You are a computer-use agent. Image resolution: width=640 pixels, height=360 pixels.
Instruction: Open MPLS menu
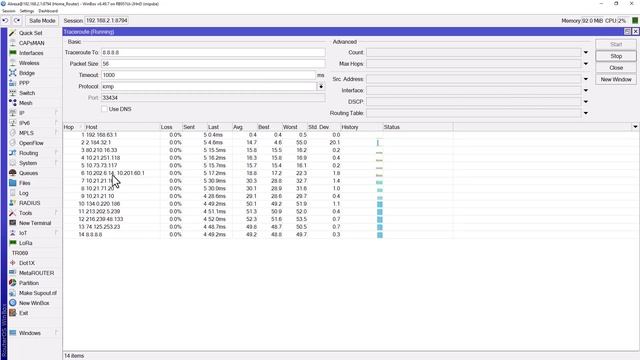(26, 133)
